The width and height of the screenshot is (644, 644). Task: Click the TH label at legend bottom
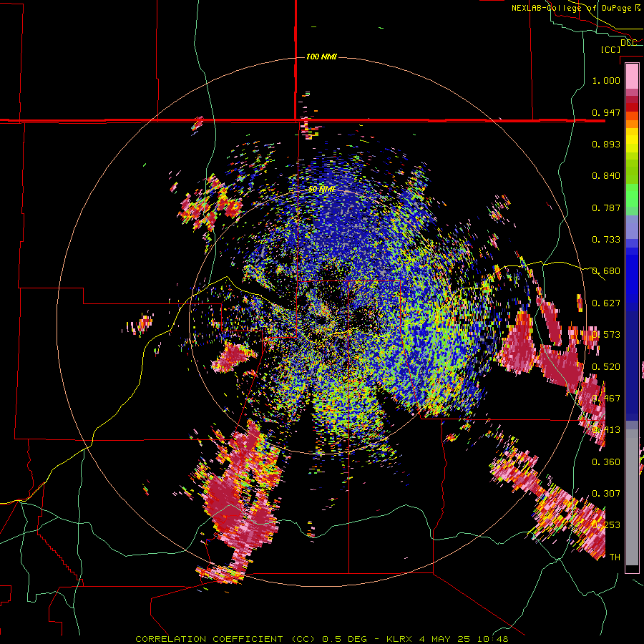615,557
